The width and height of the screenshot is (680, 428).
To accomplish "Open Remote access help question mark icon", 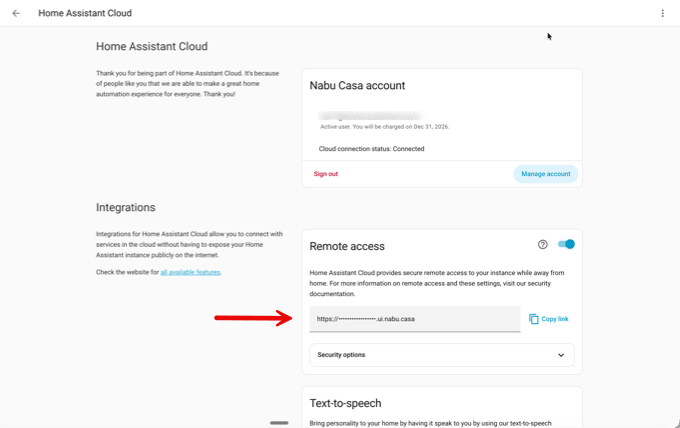I will tap(543, 245).
